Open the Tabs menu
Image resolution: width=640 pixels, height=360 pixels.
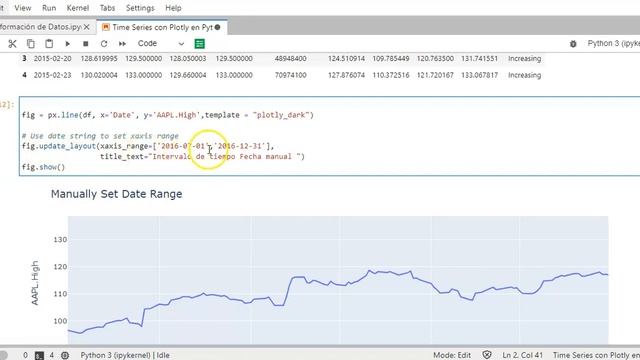[x=107, y=8]
